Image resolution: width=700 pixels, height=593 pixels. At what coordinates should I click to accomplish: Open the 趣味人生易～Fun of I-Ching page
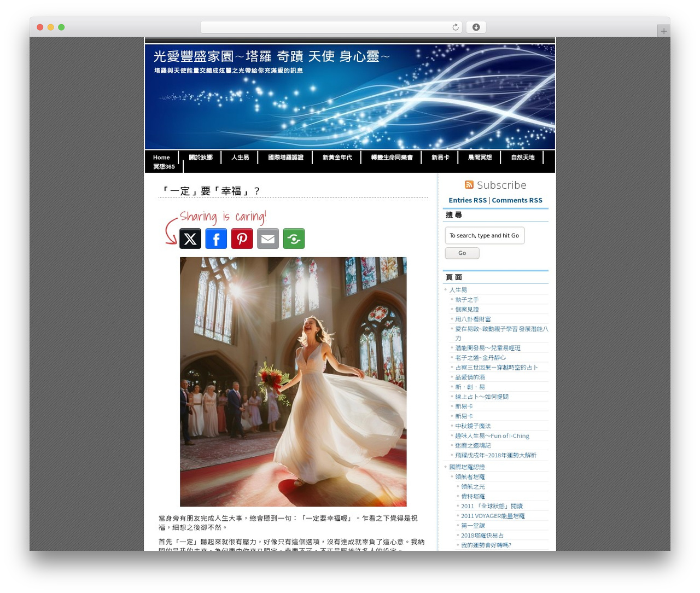492,436
